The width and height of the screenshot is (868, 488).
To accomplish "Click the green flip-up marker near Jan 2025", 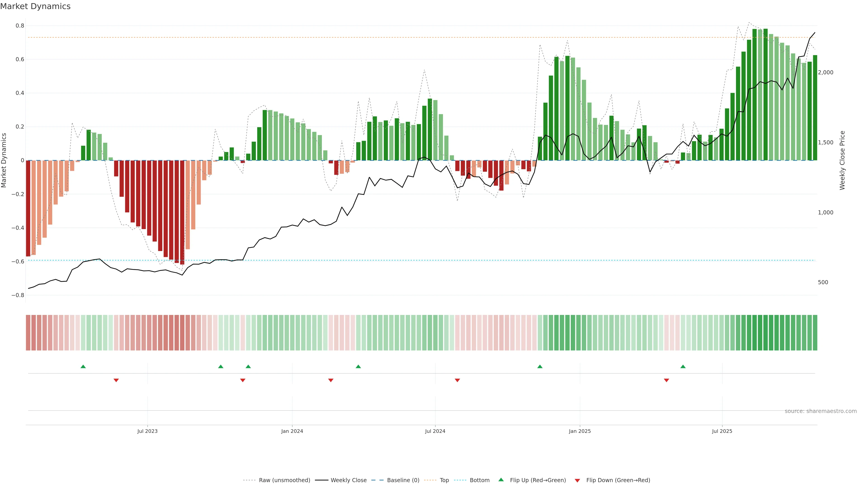I will 540,366.
